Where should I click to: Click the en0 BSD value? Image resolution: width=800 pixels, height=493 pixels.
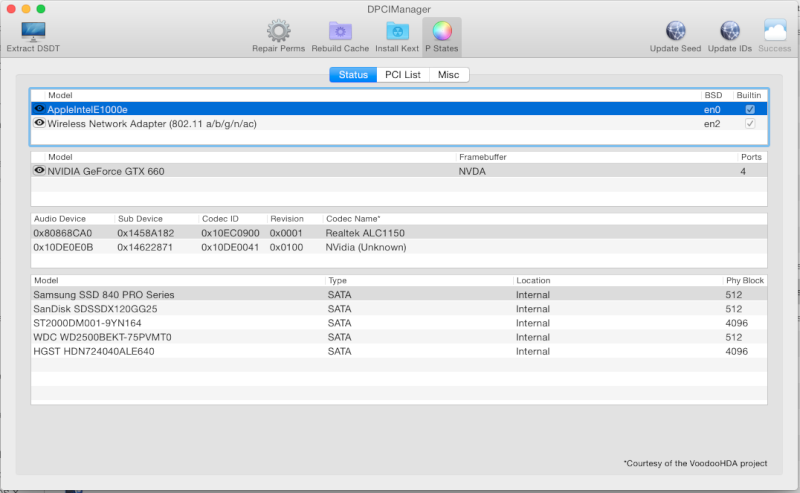(x=712, y=110)
